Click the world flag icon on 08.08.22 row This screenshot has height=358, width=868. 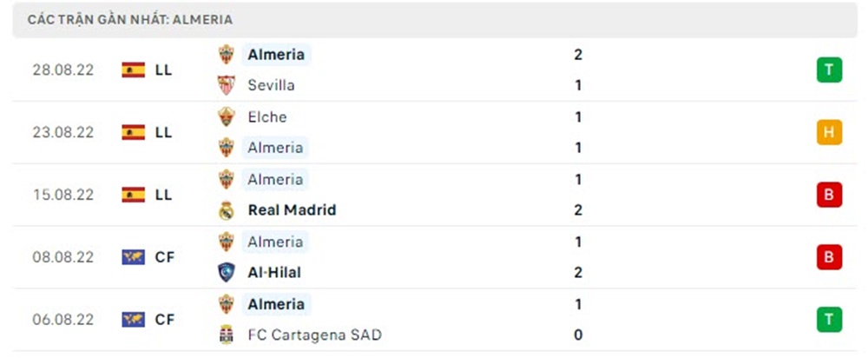pos(133,257)
